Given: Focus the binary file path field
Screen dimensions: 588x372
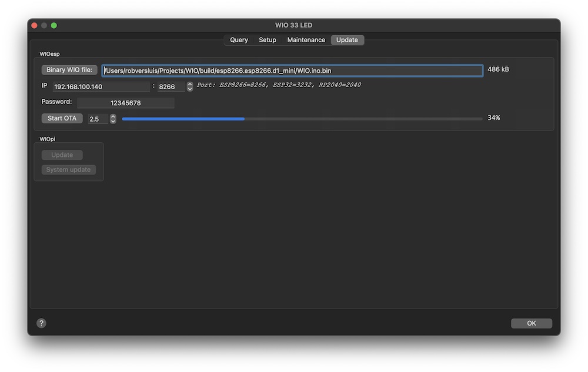Looking at the screenshot, I should (292, 71).
